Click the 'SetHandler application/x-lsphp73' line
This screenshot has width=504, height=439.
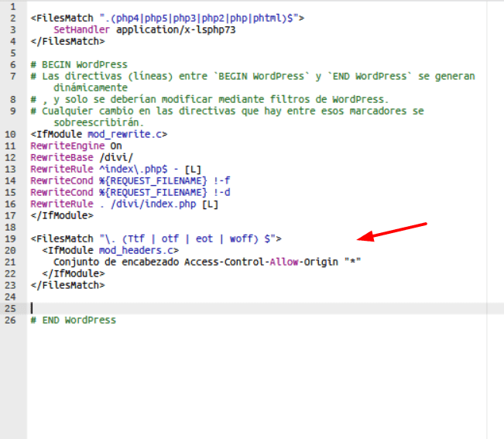click(144, 30)
